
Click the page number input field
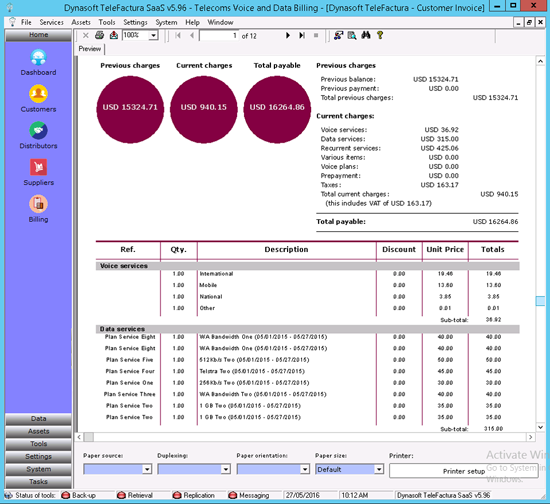[219, 35]
